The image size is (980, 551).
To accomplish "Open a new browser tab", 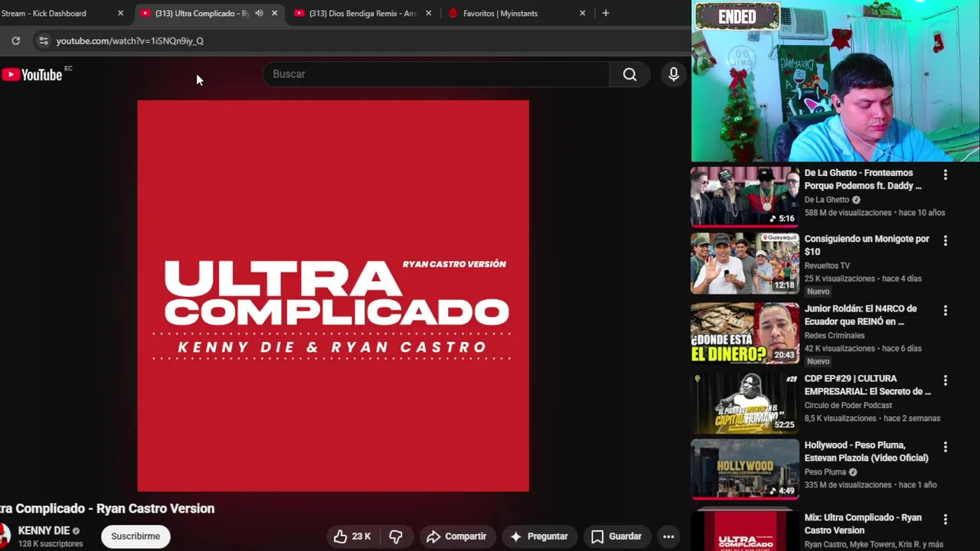I will 606,13.
